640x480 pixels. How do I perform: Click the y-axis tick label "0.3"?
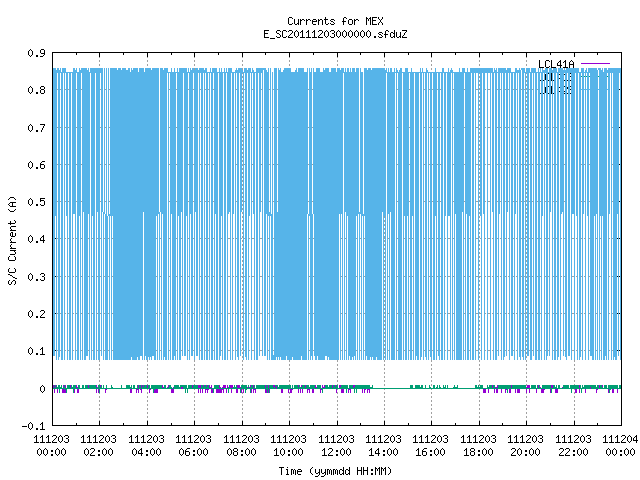36,277
